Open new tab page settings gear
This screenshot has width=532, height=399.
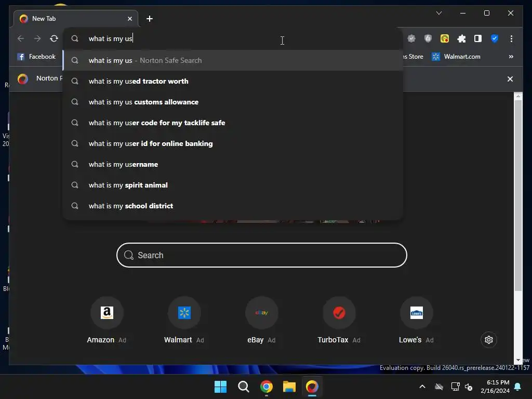[488, 340]
